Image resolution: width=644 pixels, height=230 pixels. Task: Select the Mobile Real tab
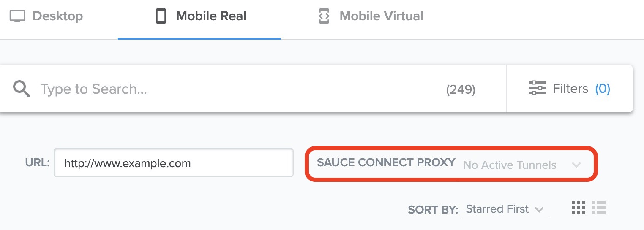[x=211, y=16]
